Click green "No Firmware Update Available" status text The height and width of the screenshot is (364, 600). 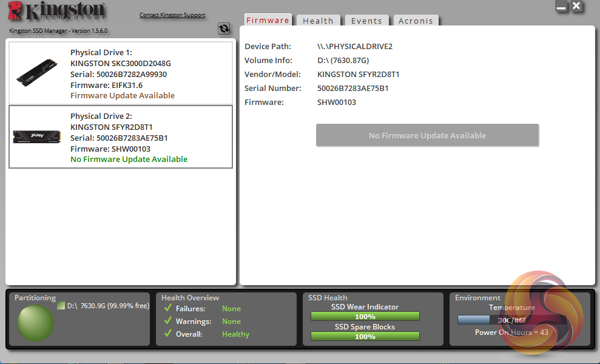tap(129, 159)
